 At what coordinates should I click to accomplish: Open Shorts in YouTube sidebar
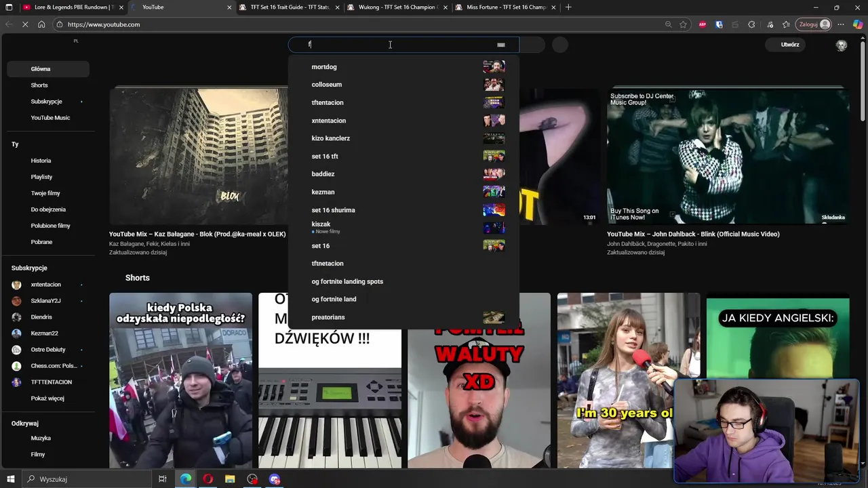pos(47,85)
